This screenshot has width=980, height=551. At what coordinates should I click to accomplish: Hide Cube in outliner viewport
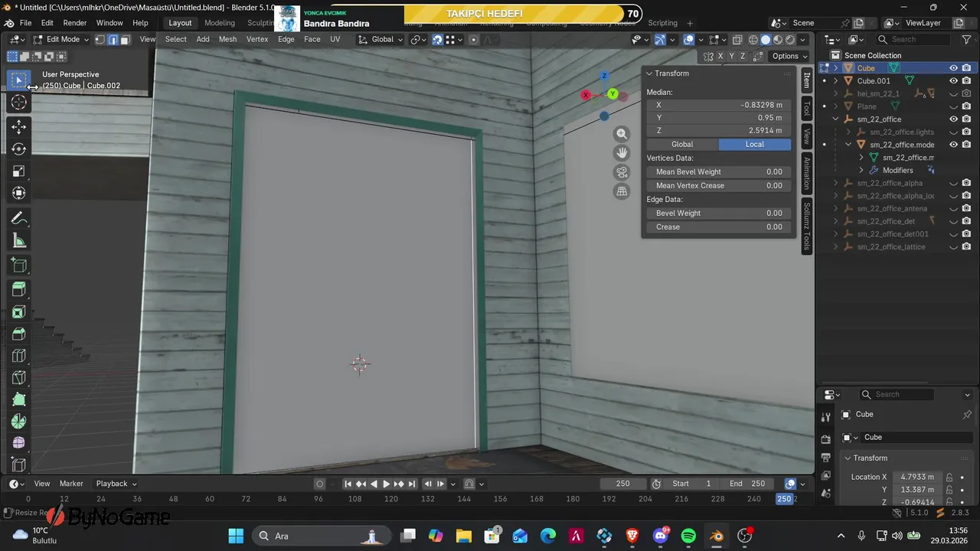coord(954,68)
